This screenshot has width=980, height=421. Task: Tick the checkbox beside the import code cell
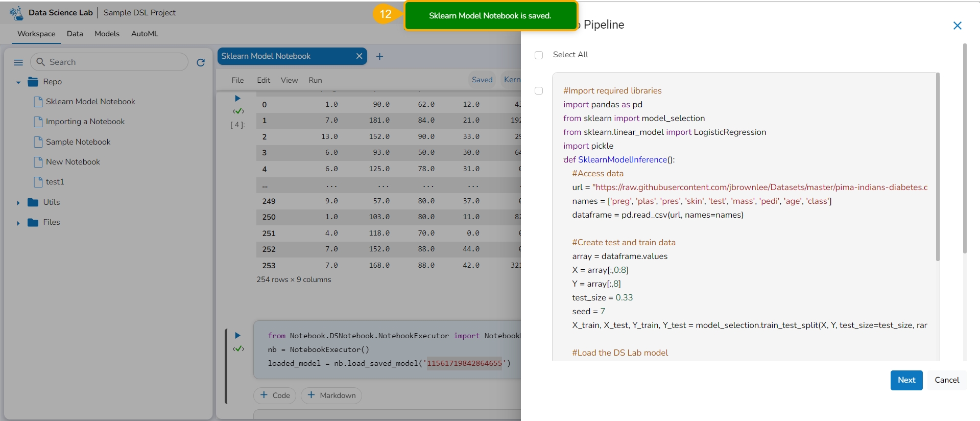[x=539, y=91]
